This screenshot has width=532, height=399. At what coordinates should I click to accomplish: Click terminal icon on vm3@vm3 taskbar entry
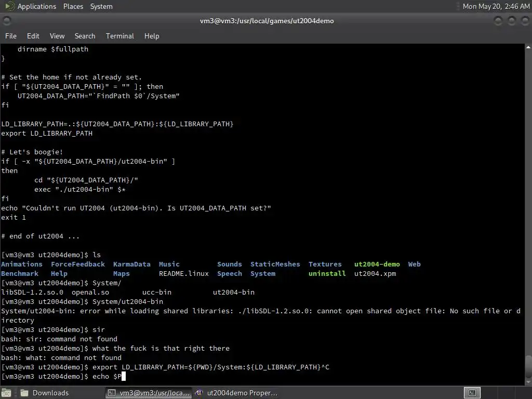pyautogui.click(x=111, y=393)
